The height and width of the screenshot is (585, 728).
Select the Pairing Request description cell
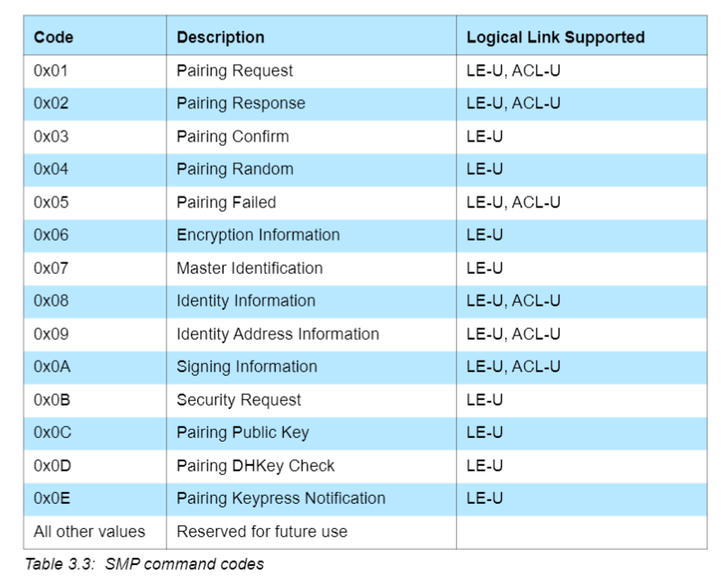[x=234, y=70]
